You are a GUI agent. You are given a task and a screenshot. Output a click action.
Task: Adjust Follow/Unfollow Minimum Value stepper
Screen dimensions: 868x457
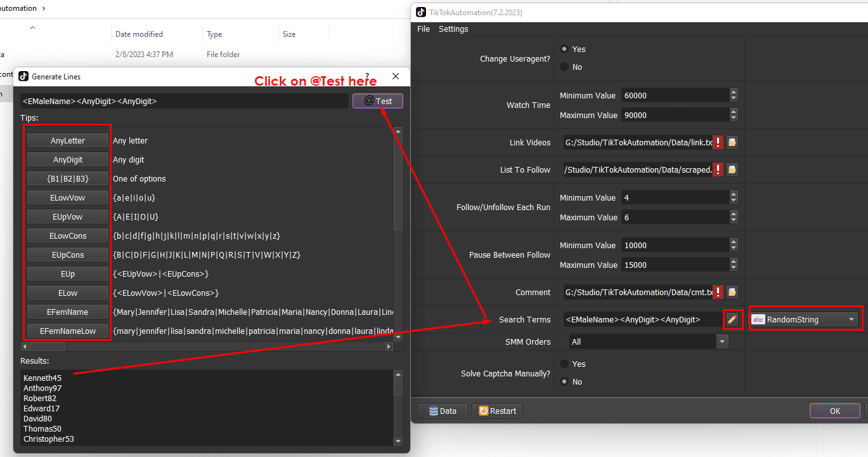pyautogui.click(x=734, y=197)
